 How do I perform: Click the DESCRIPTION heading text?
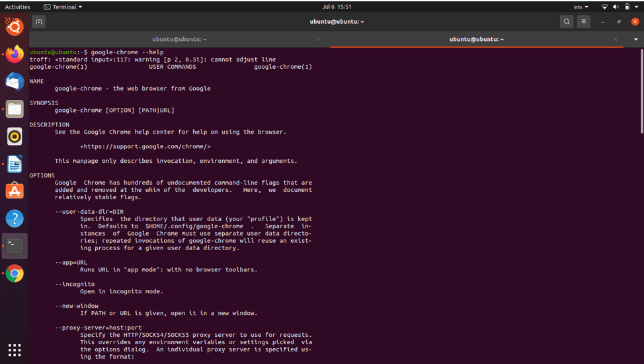point(50,124)
